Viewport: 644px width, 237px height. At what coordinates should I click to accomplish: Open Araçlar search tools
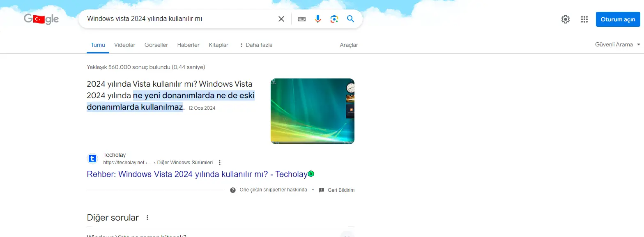[349, 45]
